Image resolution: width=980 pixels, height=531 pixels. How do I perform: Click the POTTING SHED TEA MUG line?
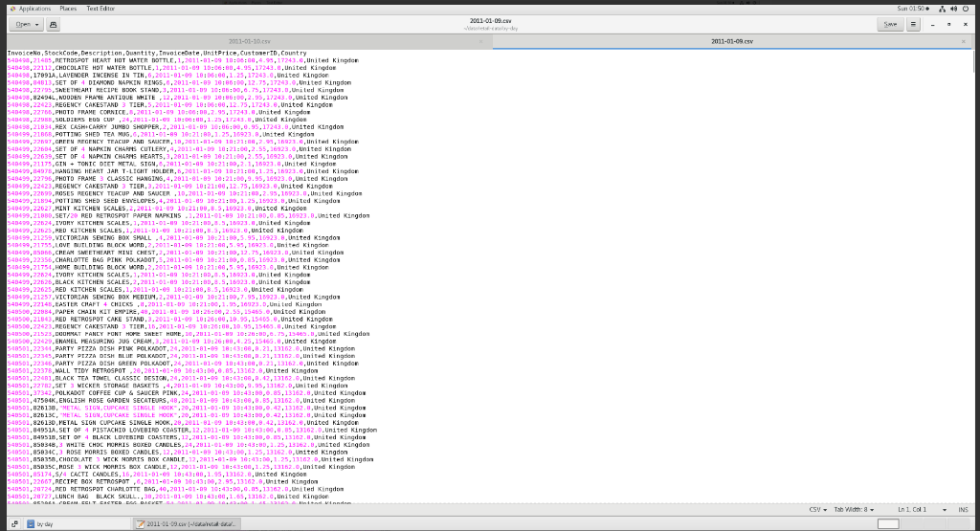[x=161, y=134]
